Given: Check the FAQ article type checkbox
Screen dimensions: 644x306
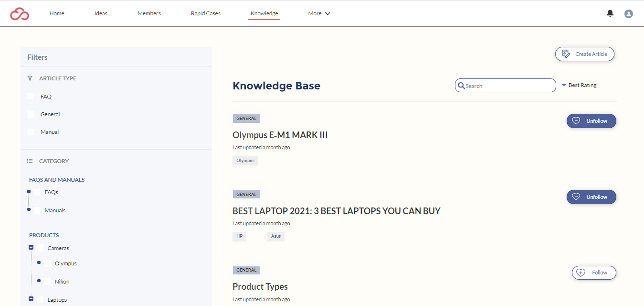Looking at the screenshot, I should tap(31, 96).
